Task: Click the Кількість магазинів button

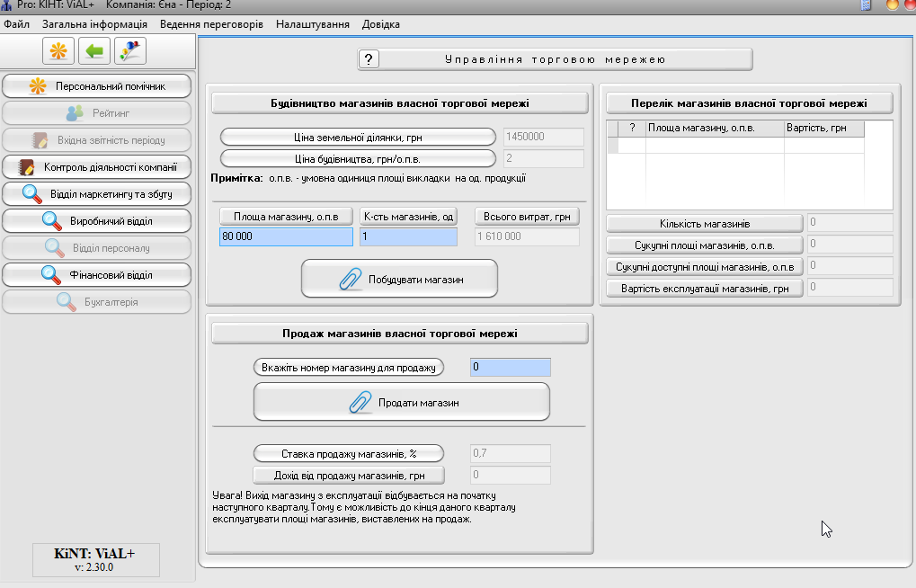Action: tap(705, 223)
